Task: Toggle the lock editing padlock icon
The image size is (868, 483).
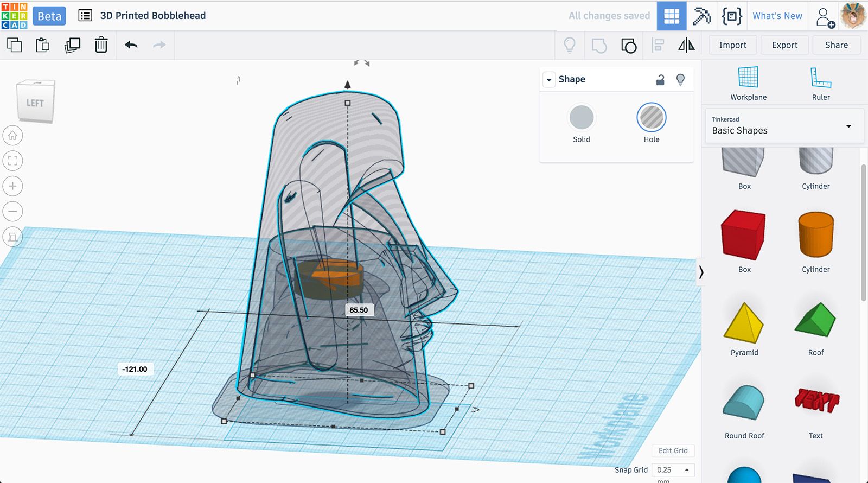Action: tap(660, 80)
